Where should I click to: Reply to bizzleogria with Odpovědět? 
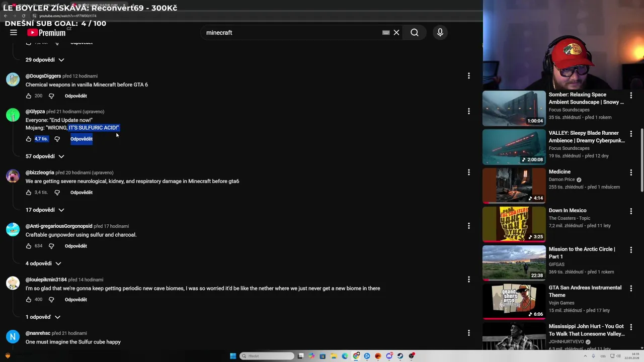[x=82, y=193]
